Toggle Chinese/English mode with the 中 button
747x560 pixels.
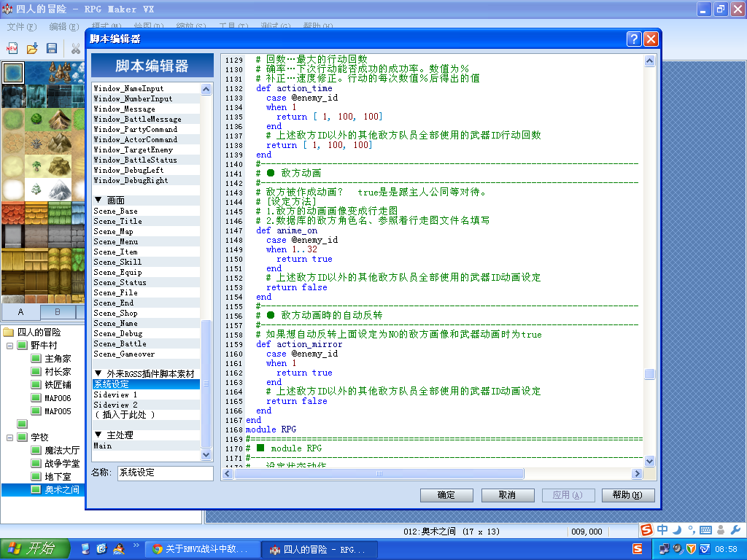pyautogui.click(x=662, y=529)
